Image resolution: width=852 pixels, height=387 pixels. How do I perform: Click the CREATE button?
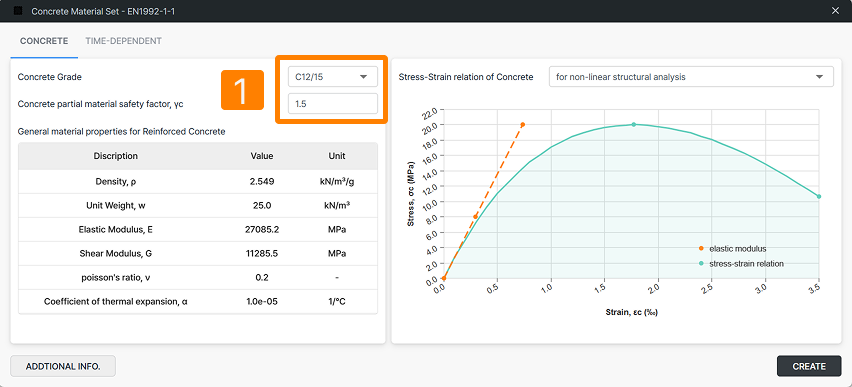809,366
